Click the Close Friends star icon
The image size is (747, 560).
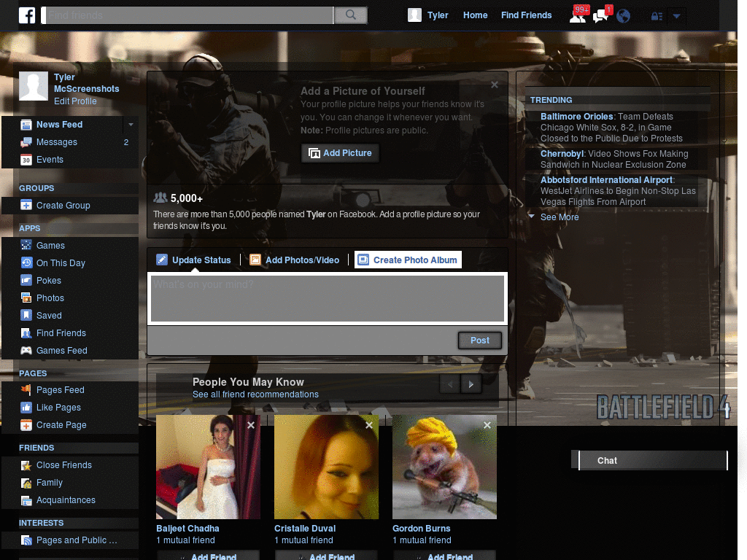[x=26, y=465]
